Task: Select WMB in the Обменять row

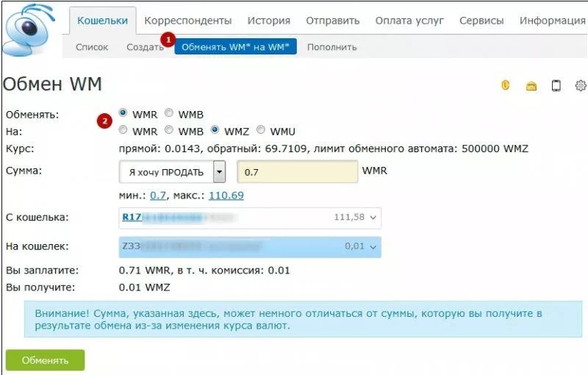Action: (x=169, y=113)
